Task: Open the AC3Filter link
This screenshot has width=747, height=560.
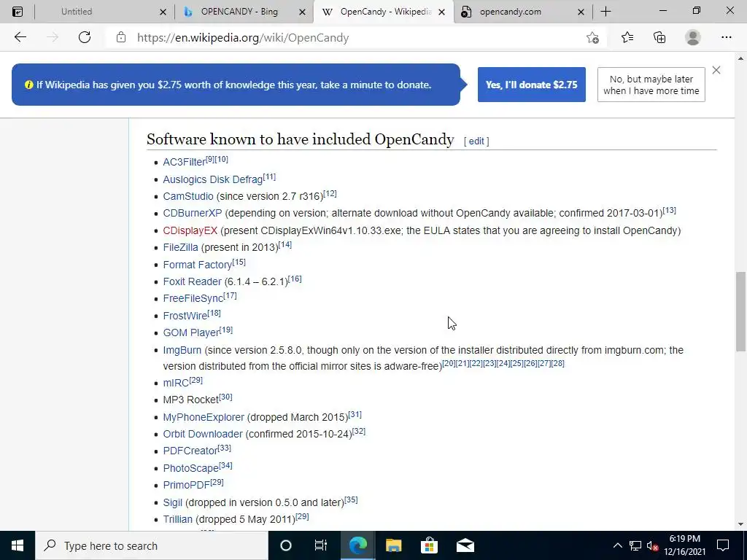Action: click(x=184, y=162)
